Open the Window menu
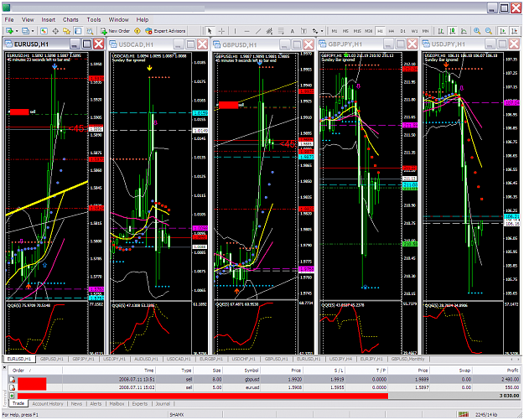Viewport: 524px width, 420px height. click(119, 20)
